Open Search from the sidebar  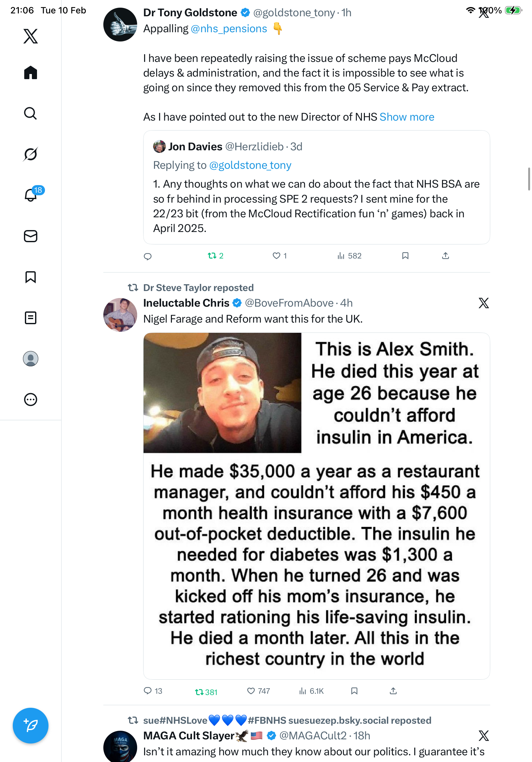click(31, 113)
